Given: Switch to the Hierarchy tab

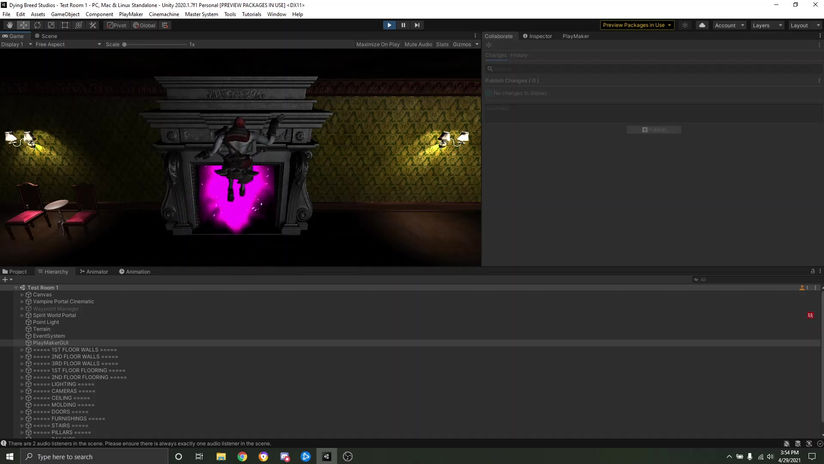Looking at the screenshot, I should [53, 272].
